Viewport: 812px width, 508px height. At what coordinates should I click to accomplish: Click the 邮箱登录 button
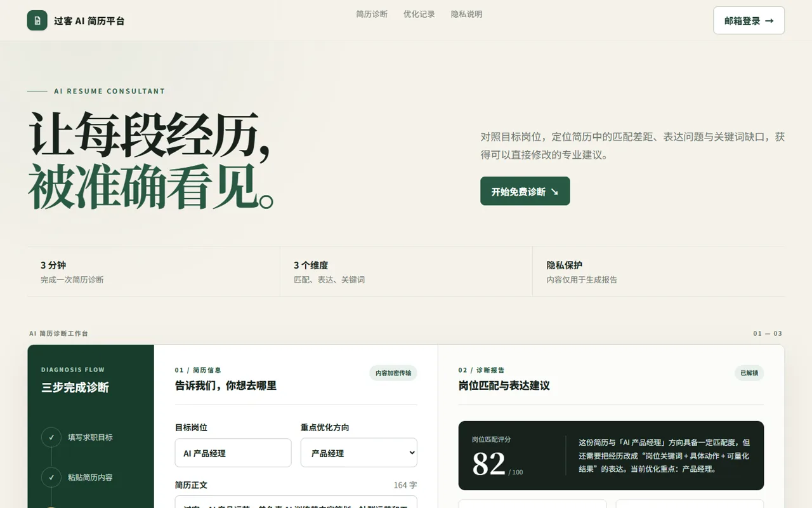click(749, 20)
